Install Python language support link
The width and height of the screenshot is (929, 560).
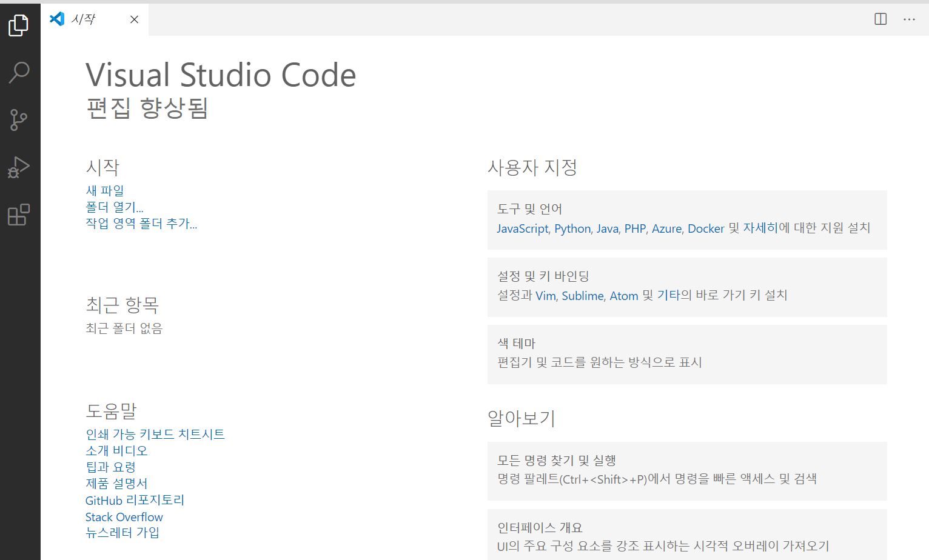click(x=572, y=228)
